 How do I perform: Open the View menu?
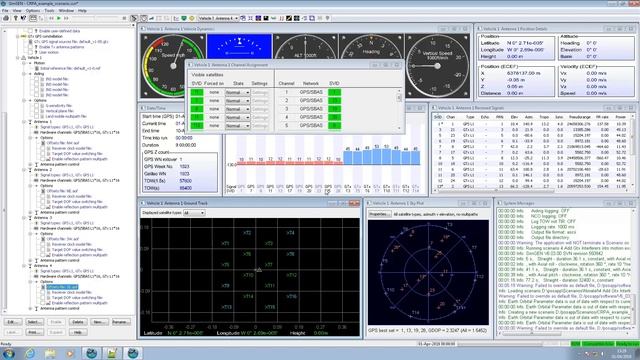click(x=17, y=11)
